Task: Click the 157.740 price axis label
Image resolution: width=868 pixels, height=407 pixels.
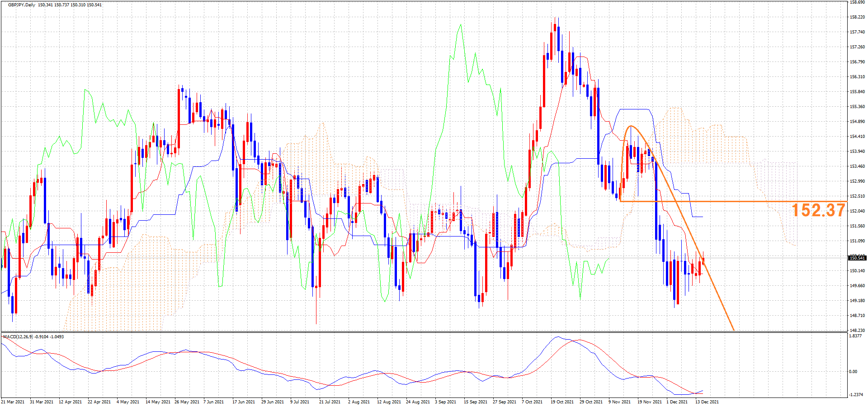Action: point(858,32)
